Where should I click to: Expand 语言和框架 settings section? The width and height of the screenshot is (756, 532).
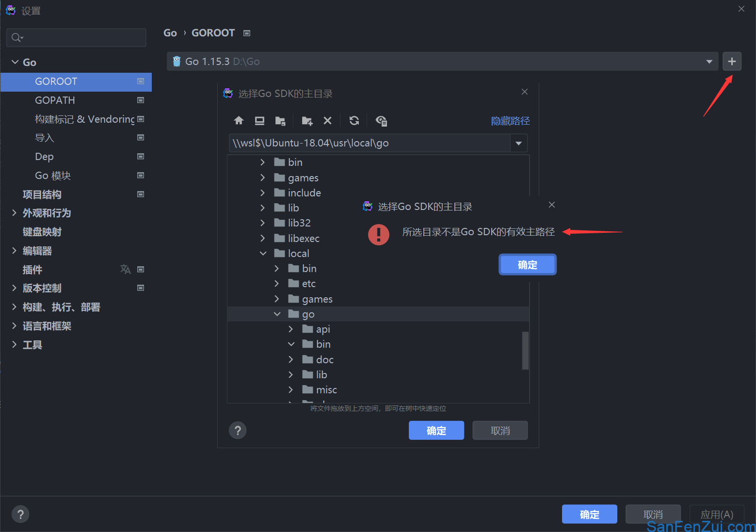click(x=14, y=326)
